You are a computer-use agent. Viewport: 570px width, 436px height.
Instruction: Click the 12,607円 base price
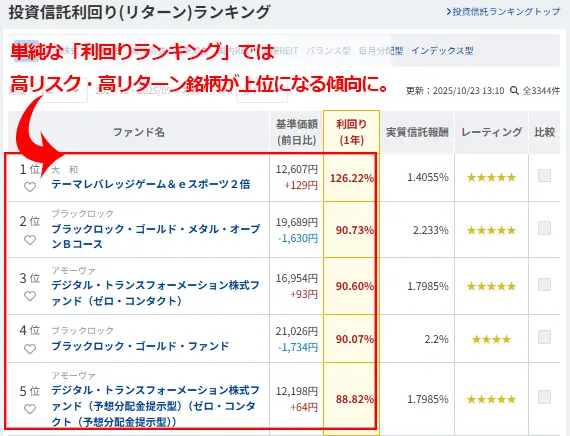pyautogui.click(x=297, y=169)
